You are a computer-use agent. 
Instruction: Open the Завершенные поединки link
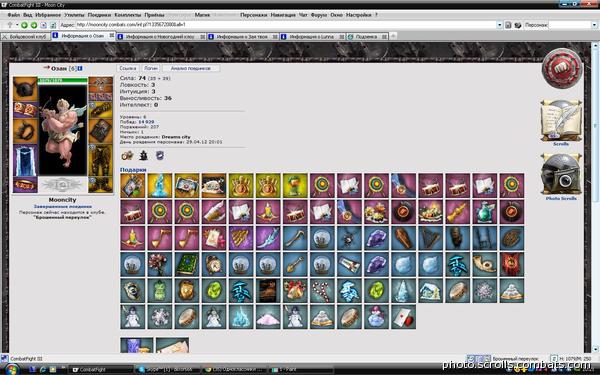63,207
